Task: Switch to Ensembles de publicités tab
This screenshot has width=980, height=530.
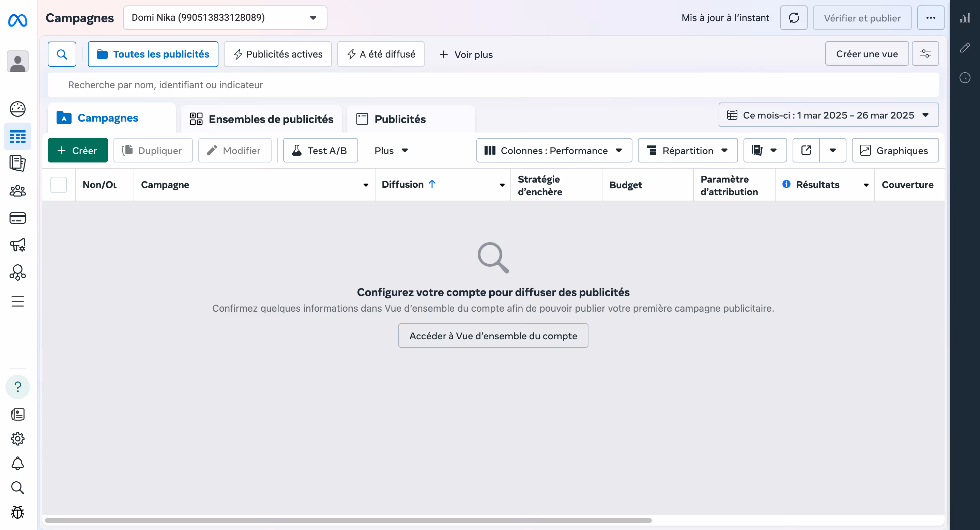Action: point(261,119)
